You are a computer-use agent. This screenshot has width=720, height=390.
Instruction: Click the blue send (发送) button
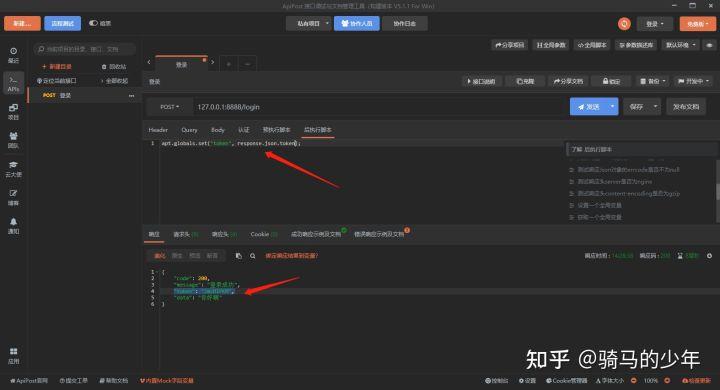coord(588,107)
